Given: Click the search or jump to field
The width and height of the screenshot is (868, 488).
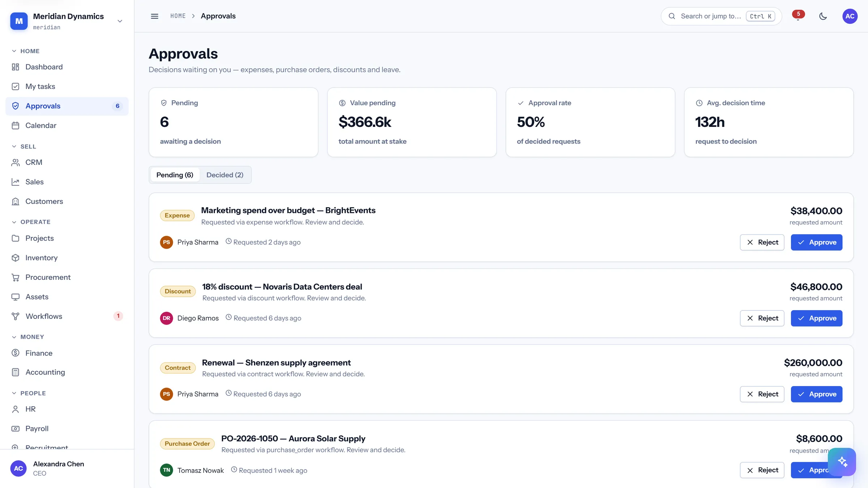Looking at the screenshot, I should pos(721,16).
